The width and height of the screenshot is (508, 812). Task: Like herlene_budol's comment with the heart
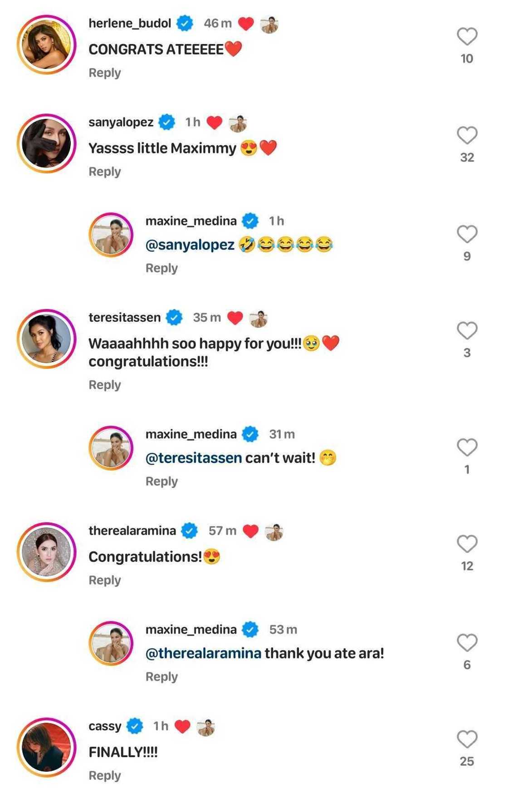[467, 37]
